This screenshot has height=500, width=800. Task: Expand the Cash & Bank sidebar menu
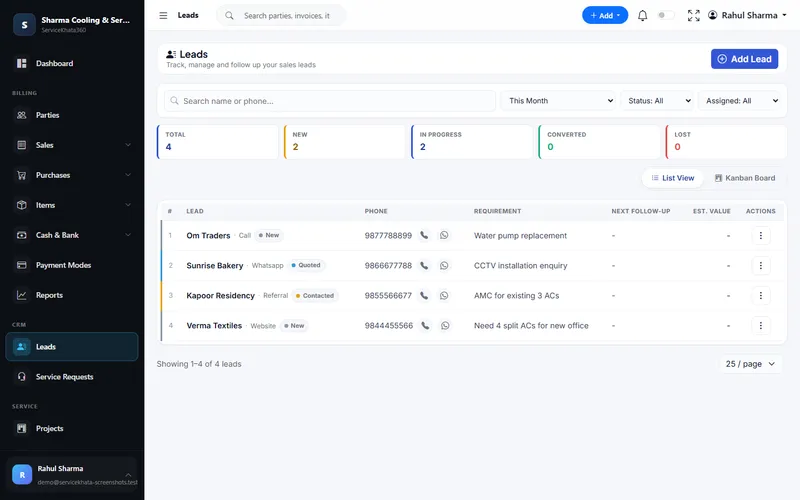[x=71, y=235]
